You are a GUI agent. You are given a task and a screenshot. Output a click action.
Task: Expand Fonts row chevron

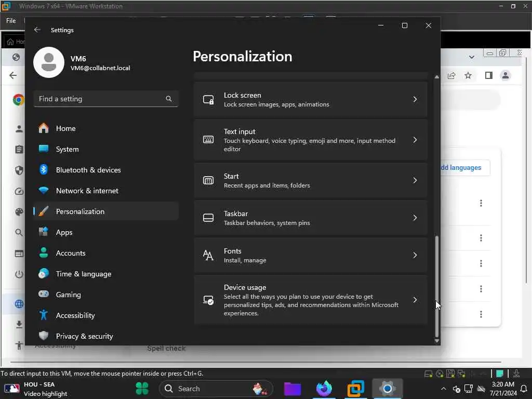tap(415, 255)
